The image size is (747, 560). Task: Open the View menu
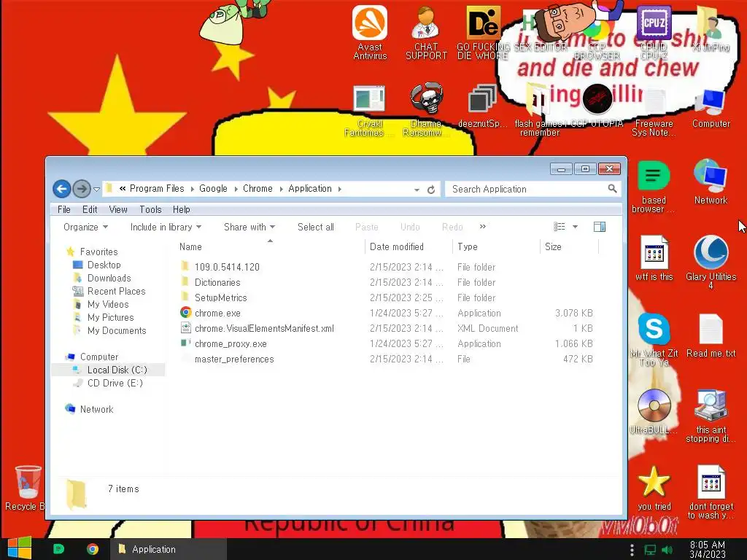point(118,209)
